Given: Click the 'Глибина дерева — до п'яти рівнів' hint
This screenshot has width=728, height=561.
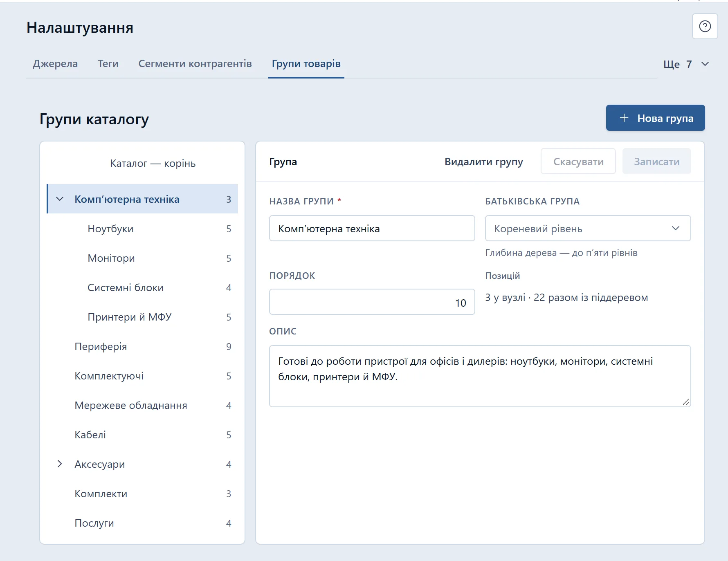Looking at the screenshot, I should tap(561, 253).
